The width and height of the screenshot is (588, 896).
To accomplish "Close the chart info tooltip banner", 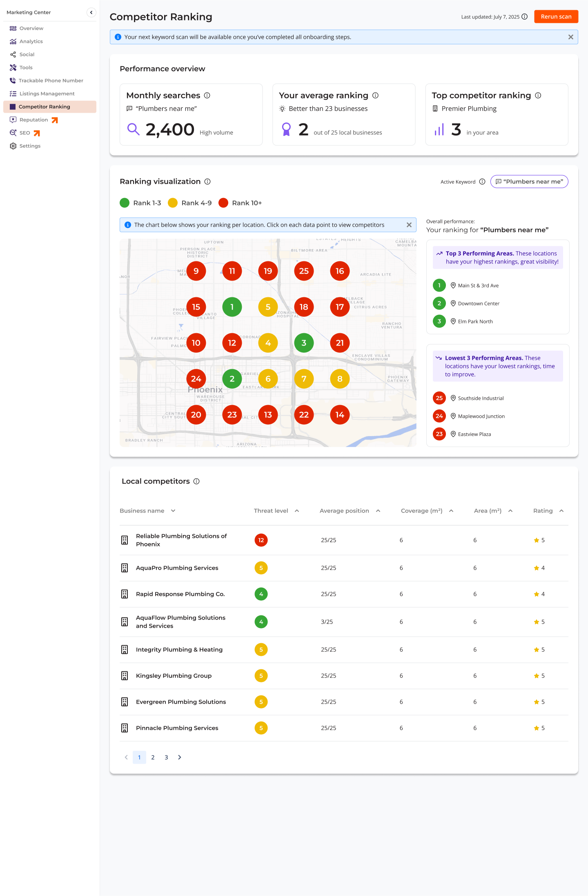I will point(409,225).
